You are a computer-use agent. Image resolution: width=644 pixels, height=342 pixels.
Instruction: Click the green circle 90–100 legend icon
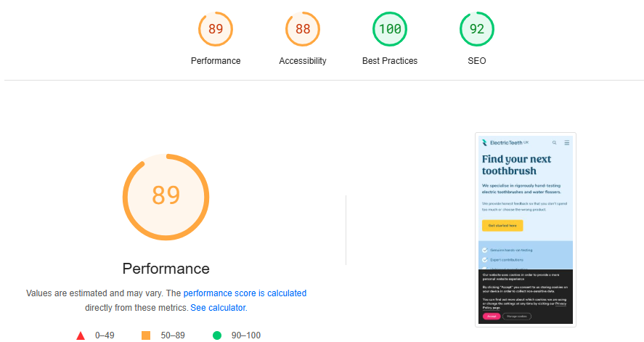(x=217, y=335)
